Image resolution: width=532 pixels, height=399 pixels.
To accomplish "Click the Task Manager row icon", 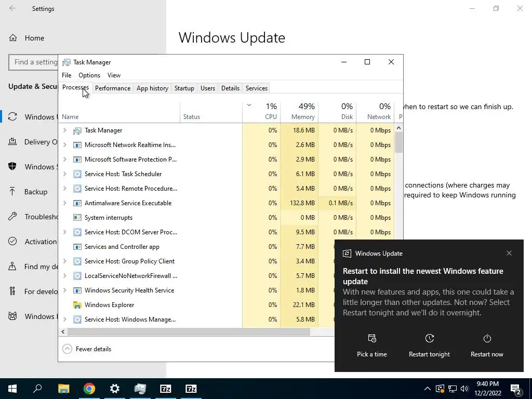I will click(77, 130).
